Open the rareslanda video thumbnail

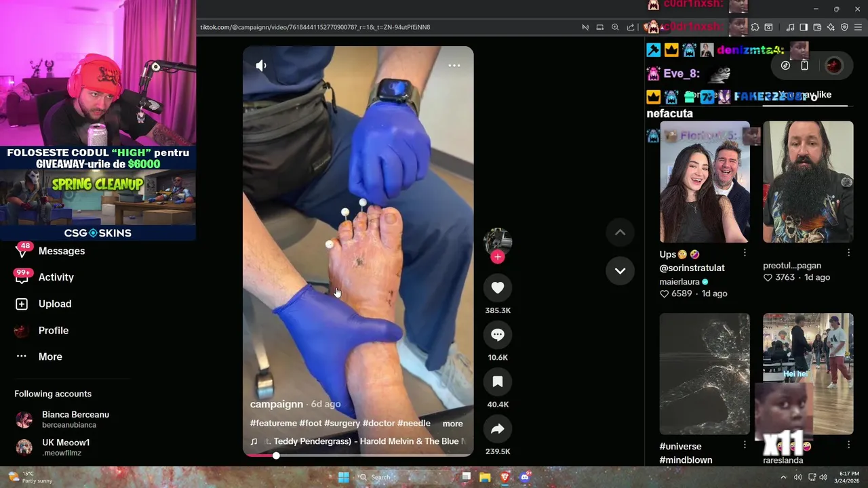[808, 373]
